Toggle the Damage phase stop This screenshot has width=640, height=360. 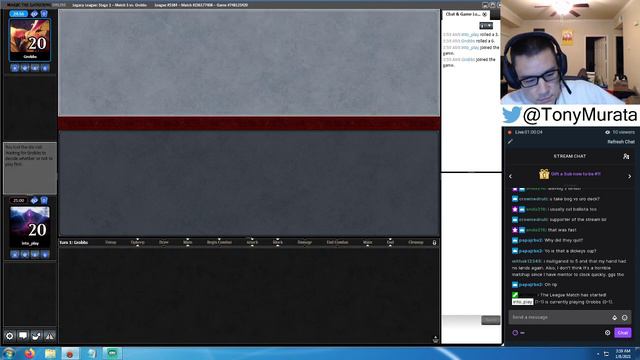304,242
